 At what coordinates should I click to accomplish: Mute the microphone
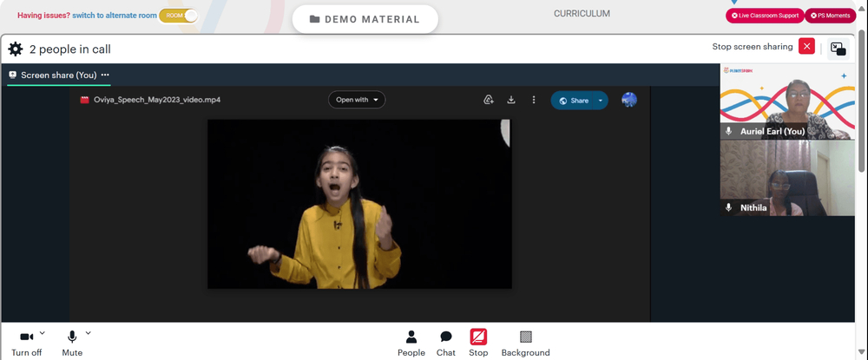click(72, 344)
